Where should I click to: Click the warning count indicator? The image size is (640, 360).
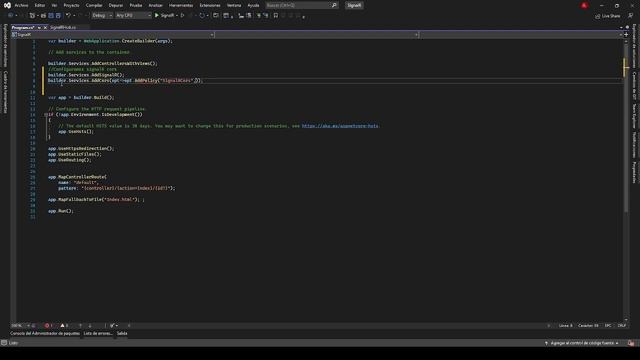[64, 326]
